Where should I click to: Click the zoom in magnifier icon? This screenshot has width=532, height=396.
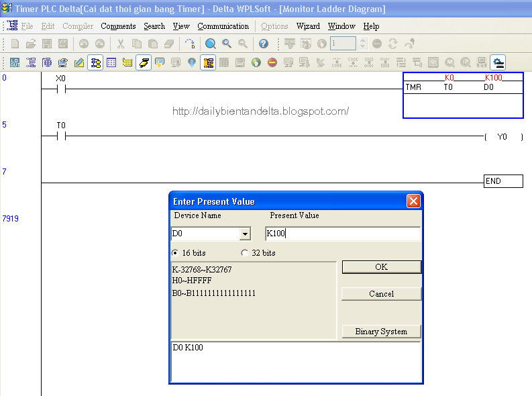coord(227,44)
